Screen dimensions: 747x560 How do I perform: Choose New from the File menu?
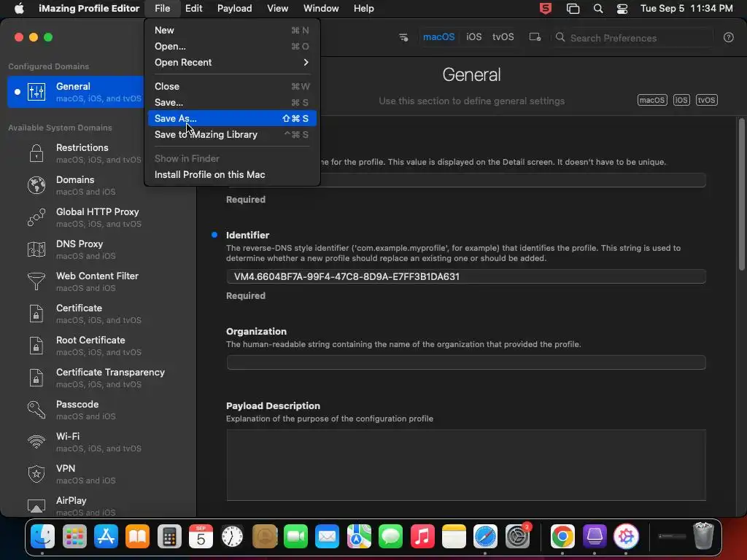pos(232,31)
